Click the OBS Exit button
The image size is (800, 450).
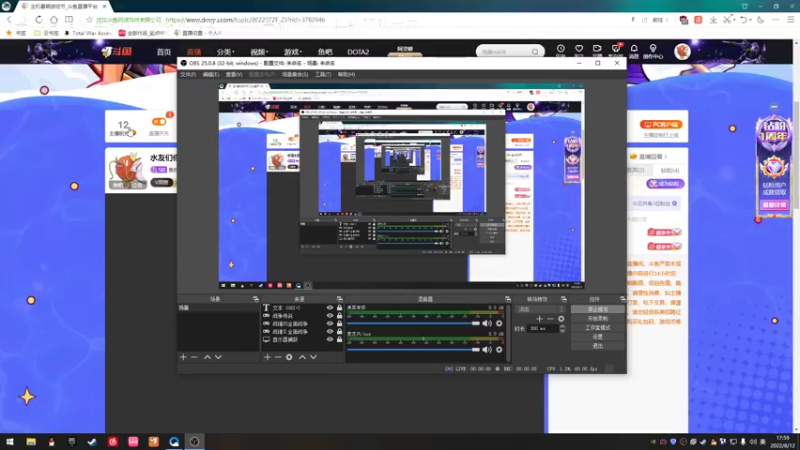point(597,346)
